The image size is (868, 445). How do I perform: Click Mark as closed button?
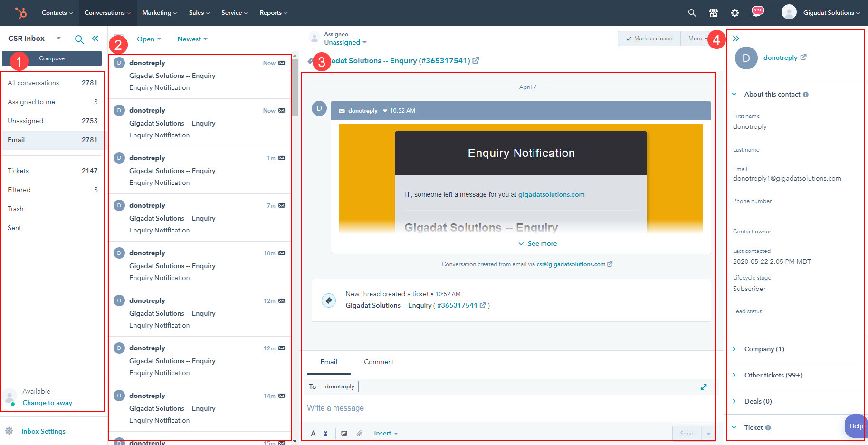click(x=649, y=39)
